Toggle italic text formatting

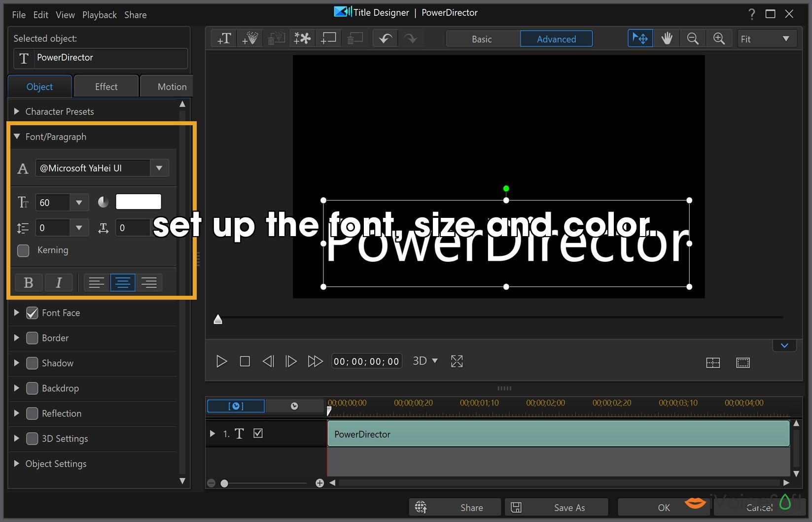point(59,282)
